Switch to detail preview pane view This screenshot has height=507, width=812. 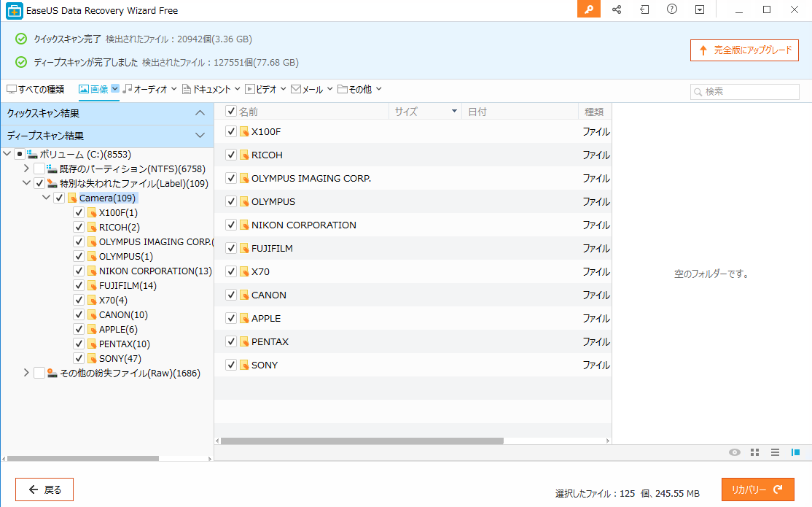coord(795,452)
